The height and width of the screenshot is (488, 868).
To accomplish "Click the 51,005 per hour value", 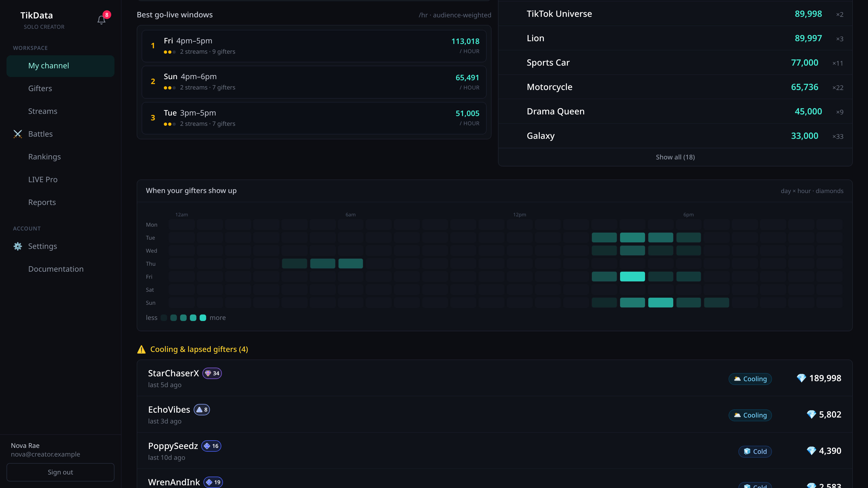I will pyautogui.click(x=467, y=114).
